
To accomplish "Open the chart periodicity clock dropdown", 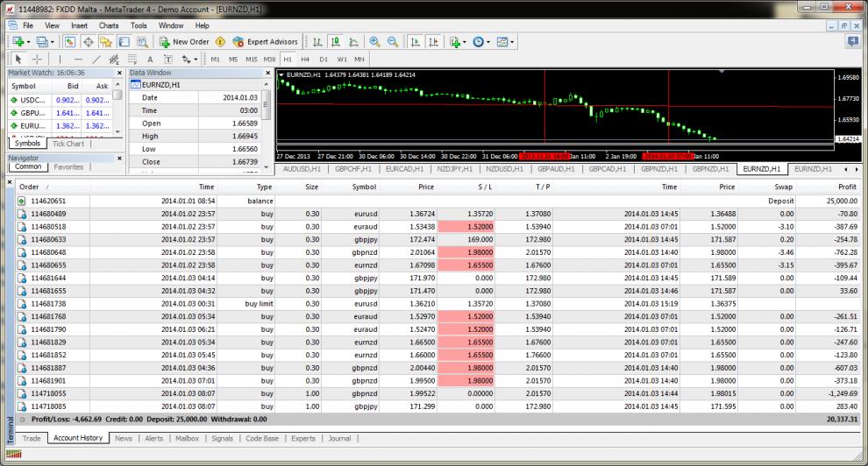I will pyautogui.click(x=481, y=41).
